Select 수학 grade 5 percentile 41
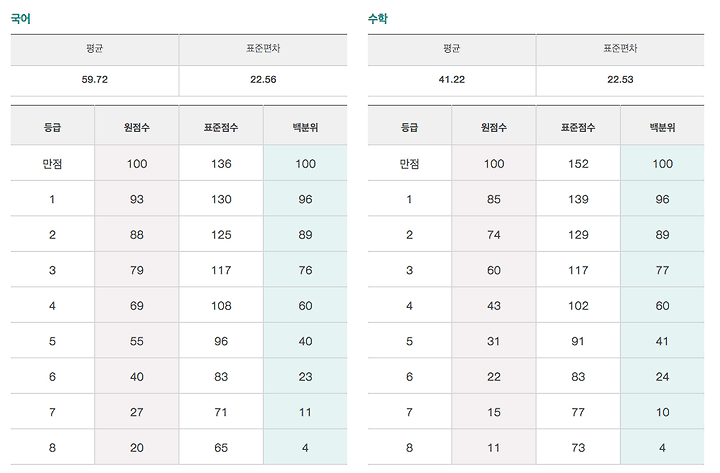The width and height of the screenshot is (720, 473). [x=662, y=341]
